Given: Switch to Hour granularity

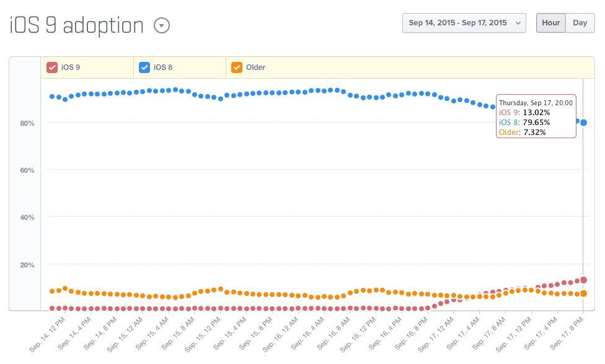Looking at the screenshot, I should click(x=550, y=23).
